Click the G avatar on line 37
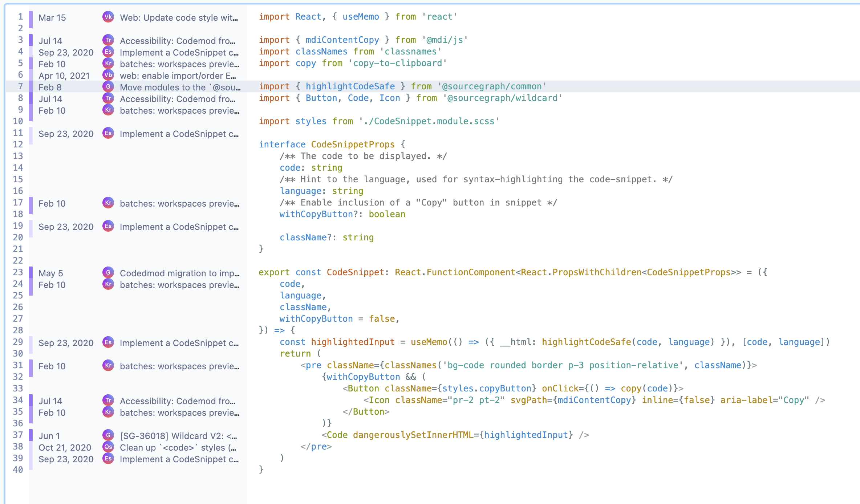Screen dimensions: 860x504 [x=108, y=435]
